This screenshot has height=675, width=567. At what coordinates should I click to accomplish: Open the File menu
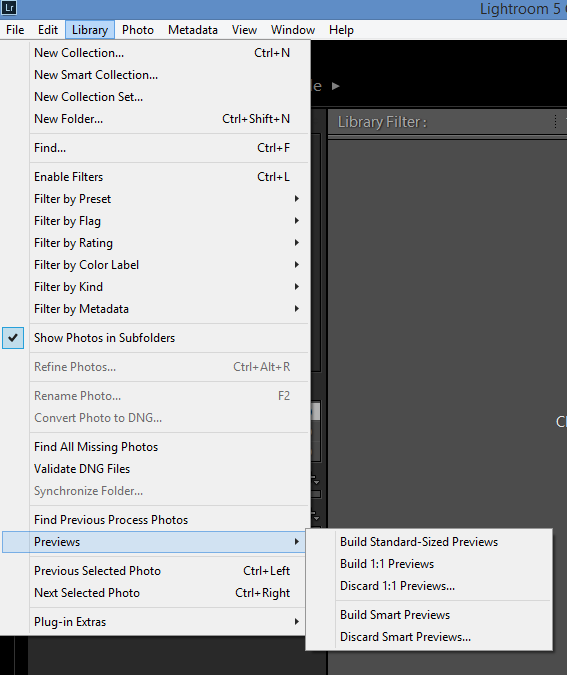[15, 30]
